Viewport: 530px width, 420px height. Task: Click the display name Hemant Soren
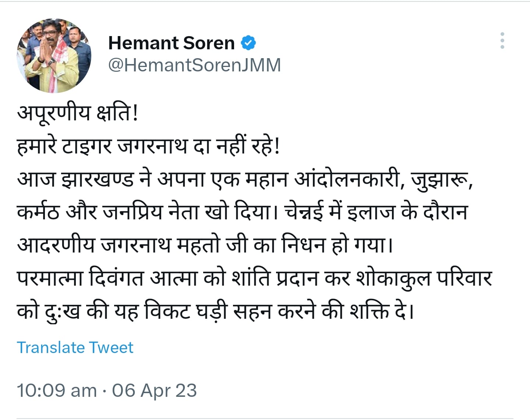(171, 43)
